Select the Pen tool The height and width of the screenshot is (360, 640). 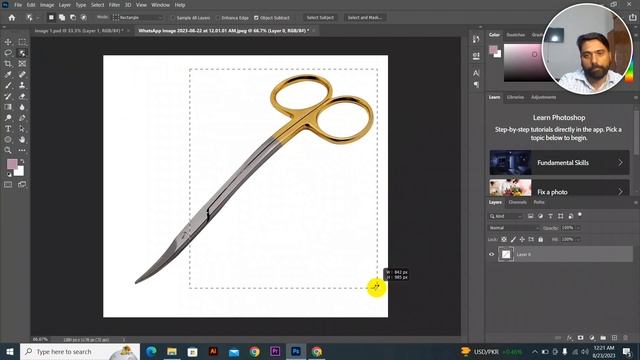[22, 118]
